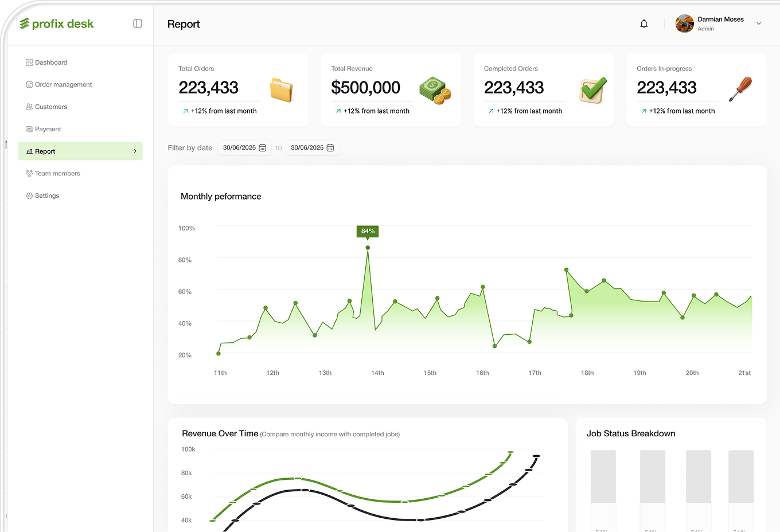The width and height of the screenshot is (780, 532).
Task: Expand the Report menu chevron arrow
Action: point(135,151)
